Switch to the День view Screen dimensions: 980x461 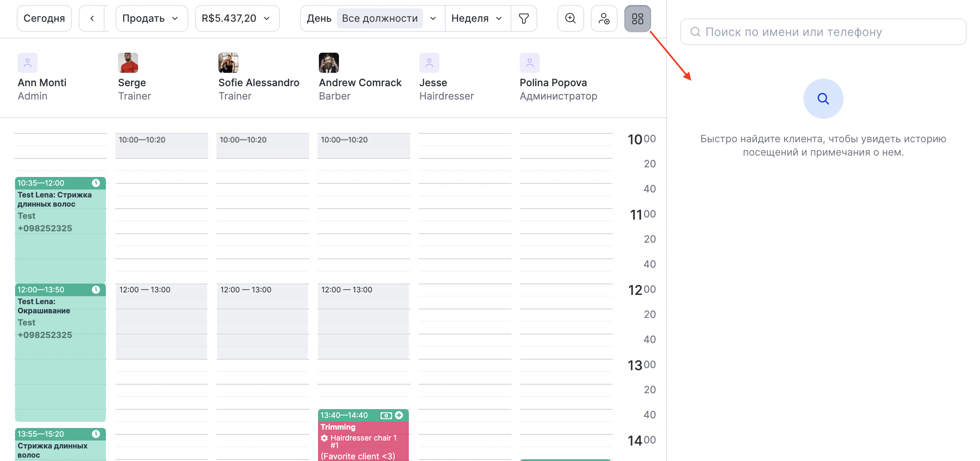[x=319, y=18]
